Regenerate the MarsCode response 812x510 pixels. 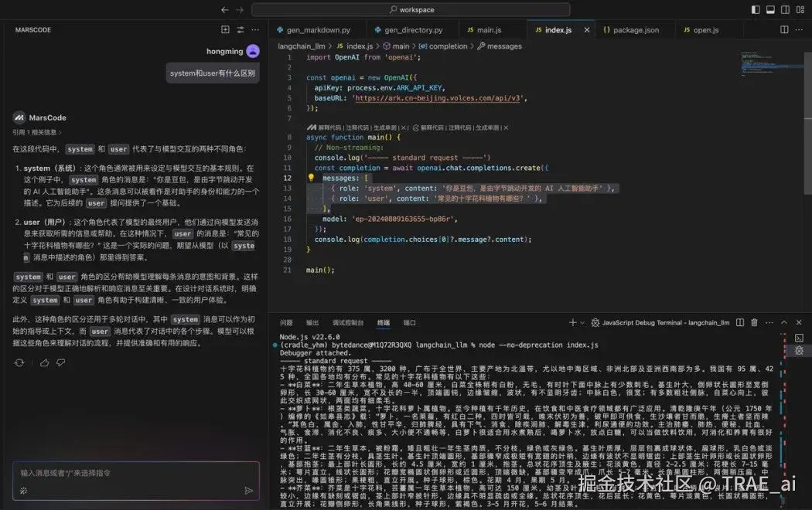tap(19, 363)
